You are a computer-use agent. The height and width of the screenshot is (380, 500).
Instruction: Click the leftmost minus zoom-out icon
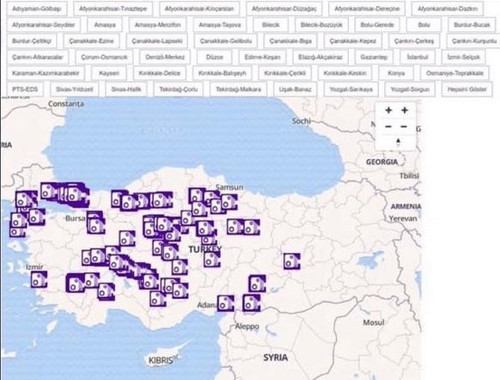click(388, 126)
